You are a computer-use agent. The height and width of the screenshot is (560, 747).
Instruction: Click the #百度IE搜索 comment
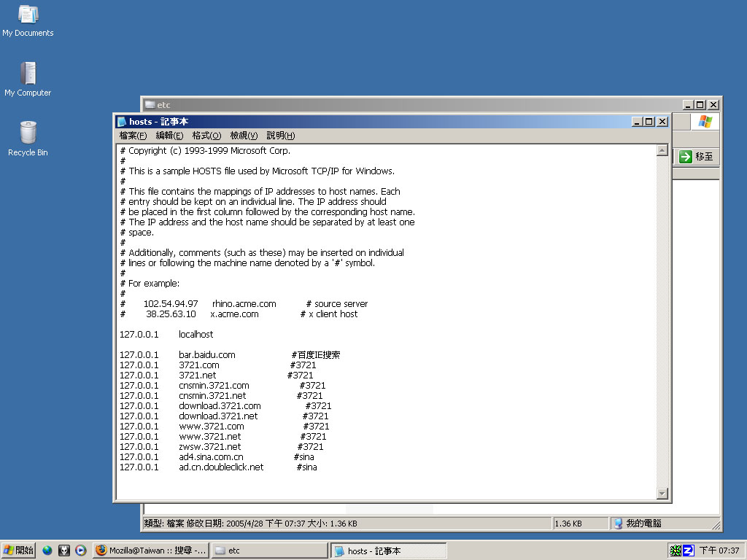(x=316, y=355)
